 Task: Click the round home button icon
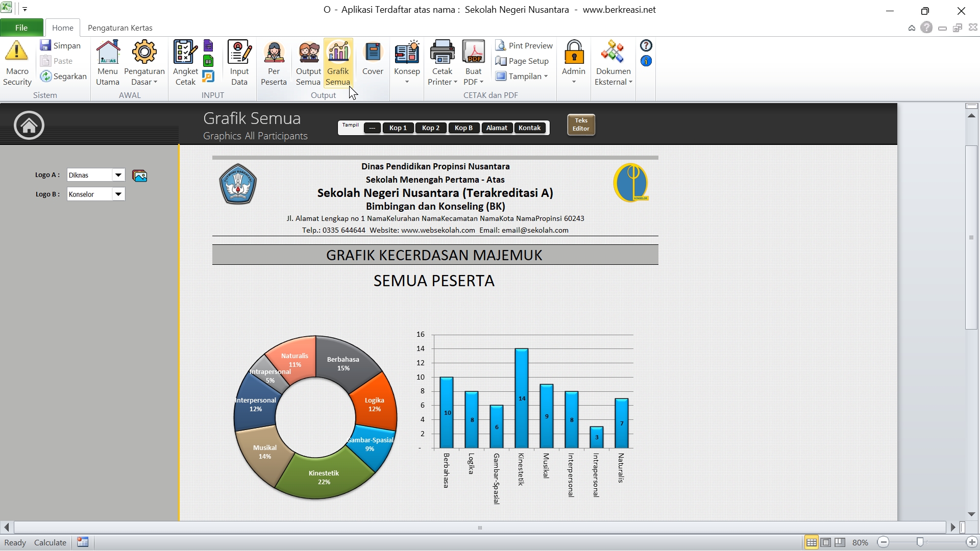pos(29,125)
